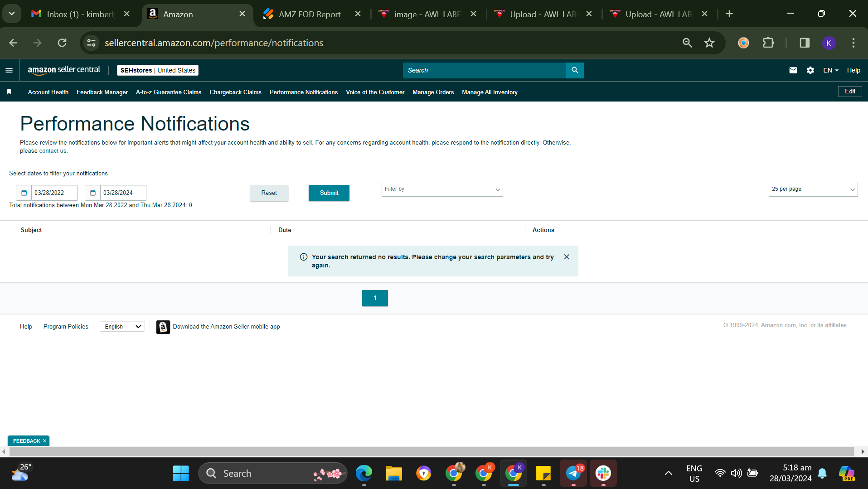Open the end date calendar picker
The image size is (868, 489).
click(92, 193)
